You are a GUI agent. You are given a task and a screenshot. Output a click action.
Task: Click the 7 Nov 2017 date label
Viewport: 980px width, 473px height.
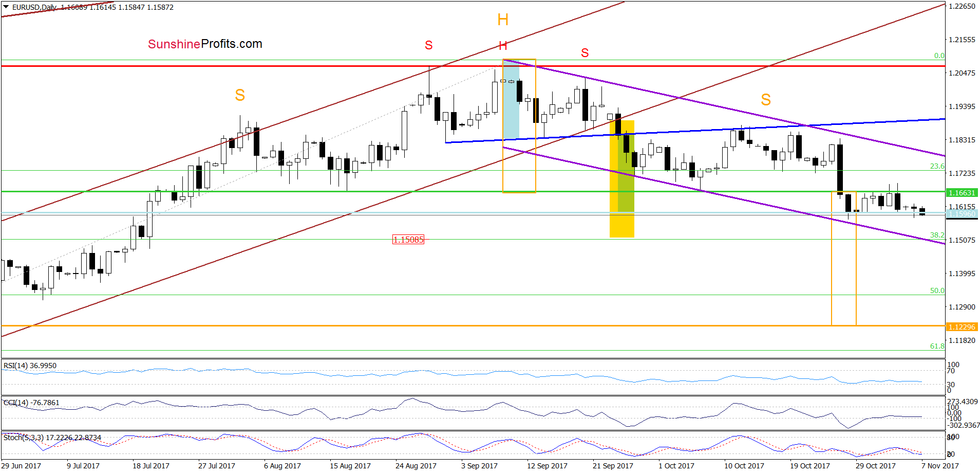tap(940, 466)
